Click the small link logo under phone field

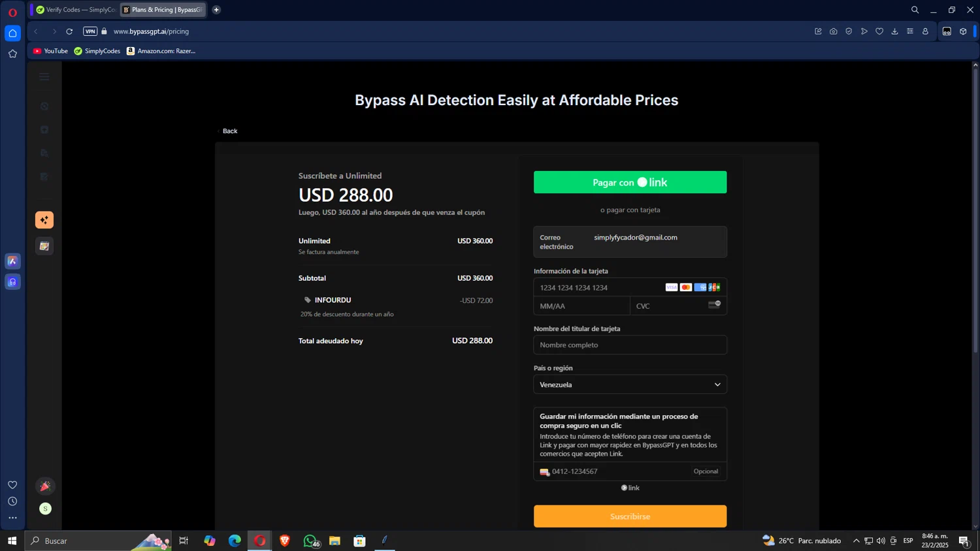(630, 488)
